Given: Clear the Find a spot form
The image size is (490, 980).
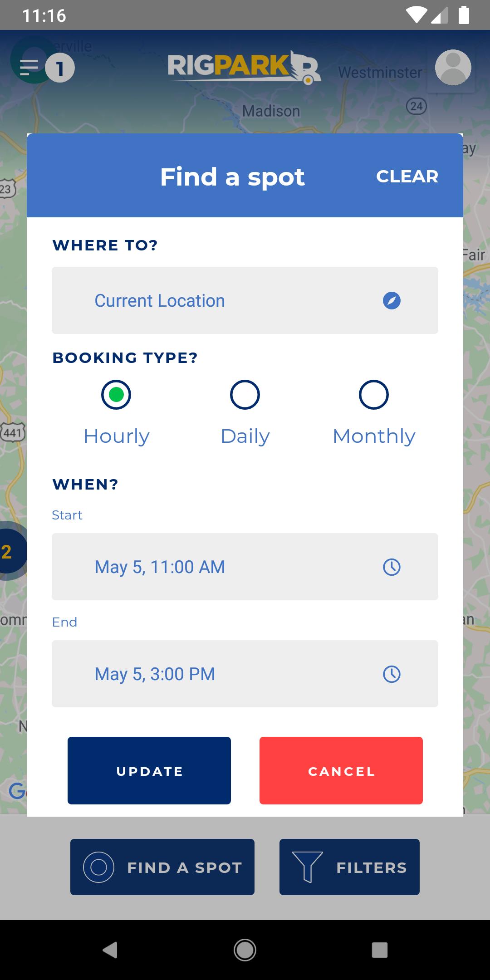Looking at the screenshot, I should tap(407, 176).
